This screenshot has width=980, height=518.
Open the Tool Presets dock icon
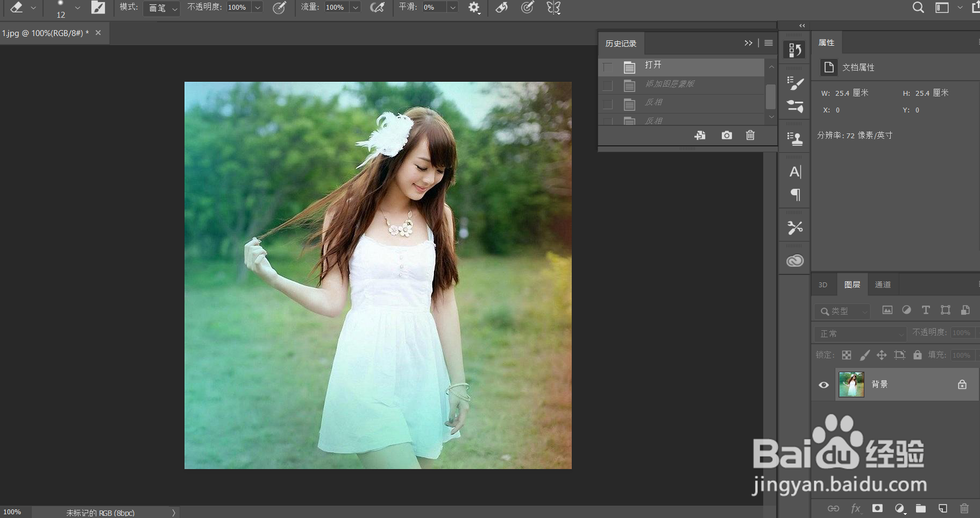click(x=795, y=228)
